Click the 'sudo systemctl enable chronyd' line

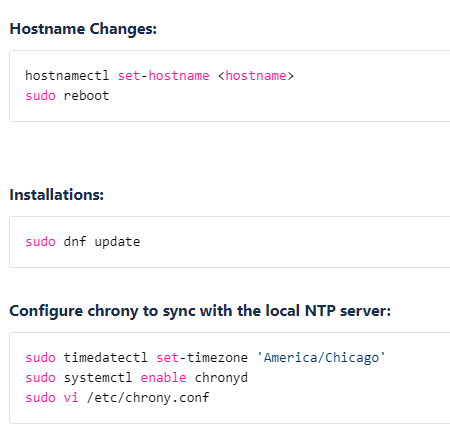137,378
